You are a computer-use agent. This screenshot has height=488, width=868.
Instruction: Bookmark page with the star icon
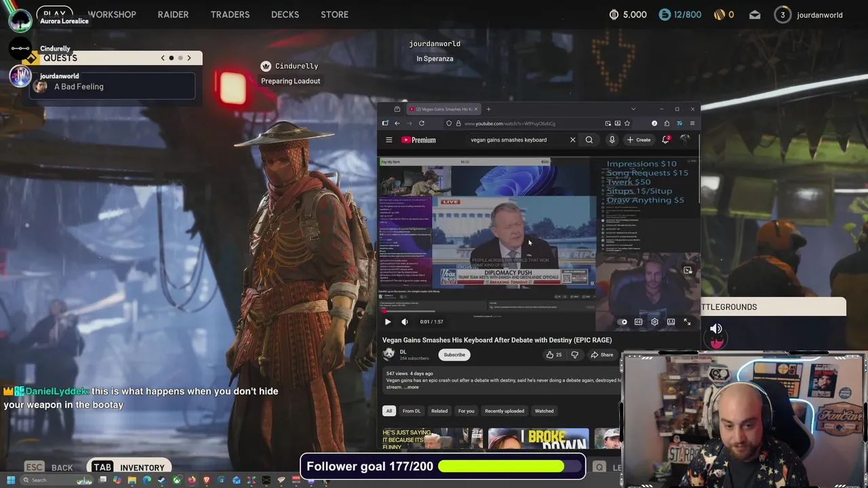(x=627, y=123)
